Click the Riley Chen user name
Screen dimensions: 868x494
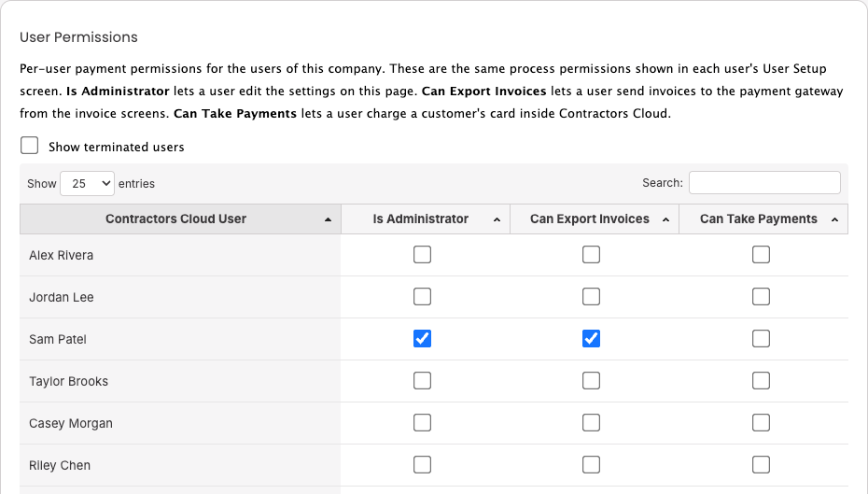click(x=60, y=466)
